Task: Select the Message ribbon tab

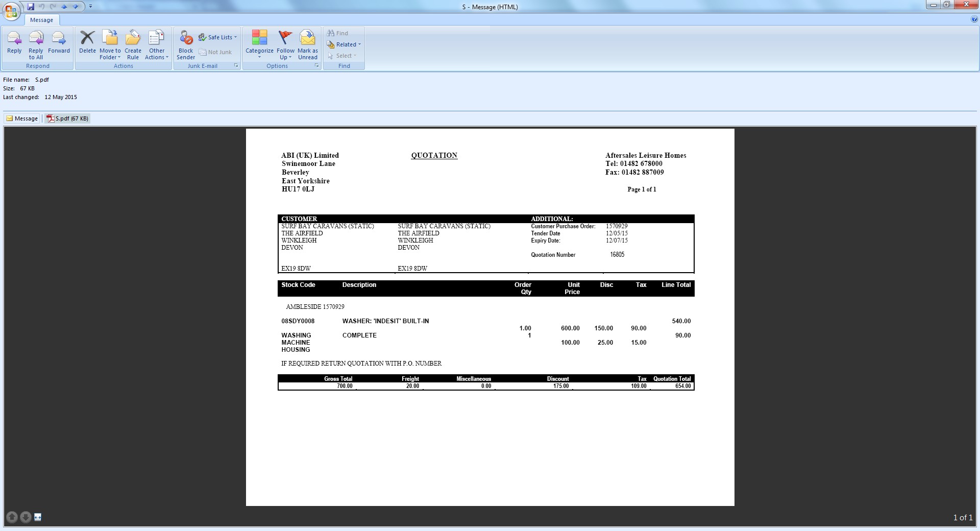Action: 41,20
